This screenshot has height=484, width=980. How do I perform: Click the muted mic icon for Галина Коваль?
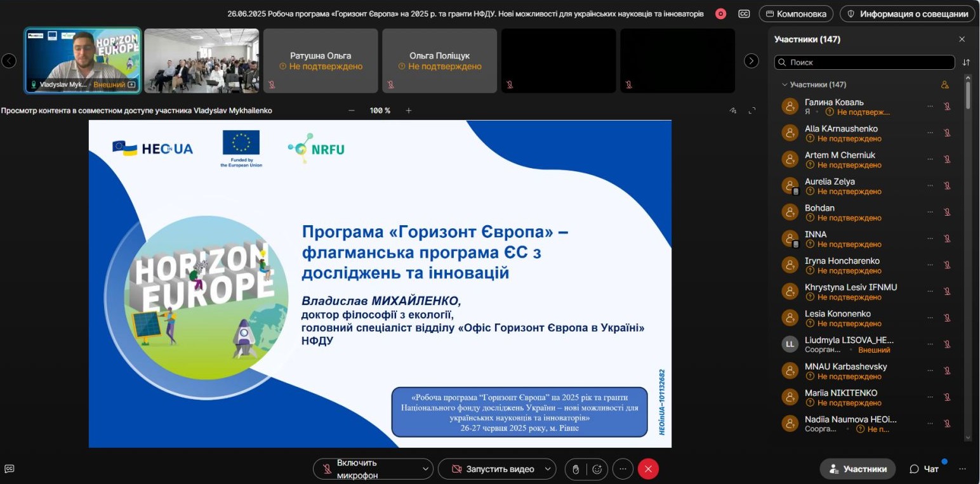tap(947, 107)
